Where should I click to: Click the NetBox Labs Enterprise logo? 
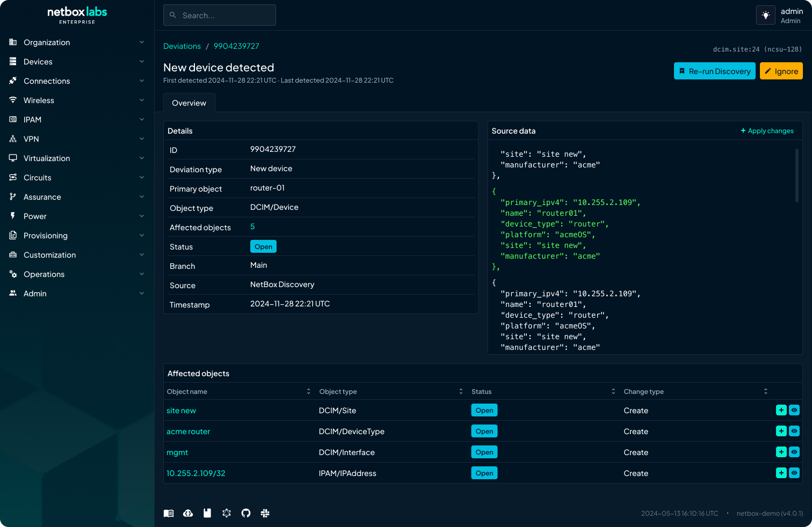click(77, 15)
